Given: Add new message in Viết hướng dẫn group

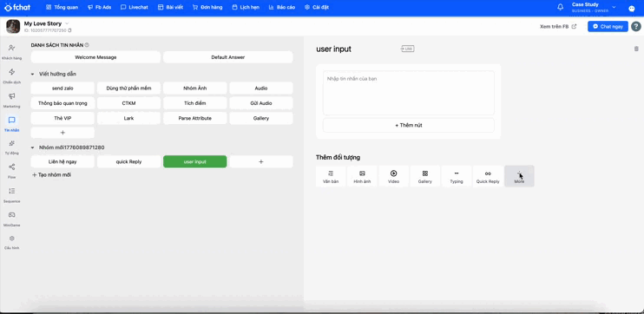Looking at the screenshot, I should (62, 133).
